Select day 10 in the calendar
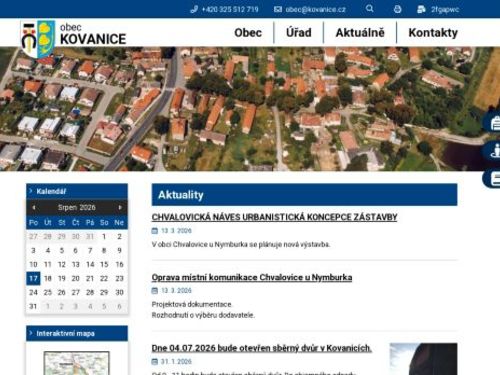Screen dimensions: 500x375 coord(33,264)
